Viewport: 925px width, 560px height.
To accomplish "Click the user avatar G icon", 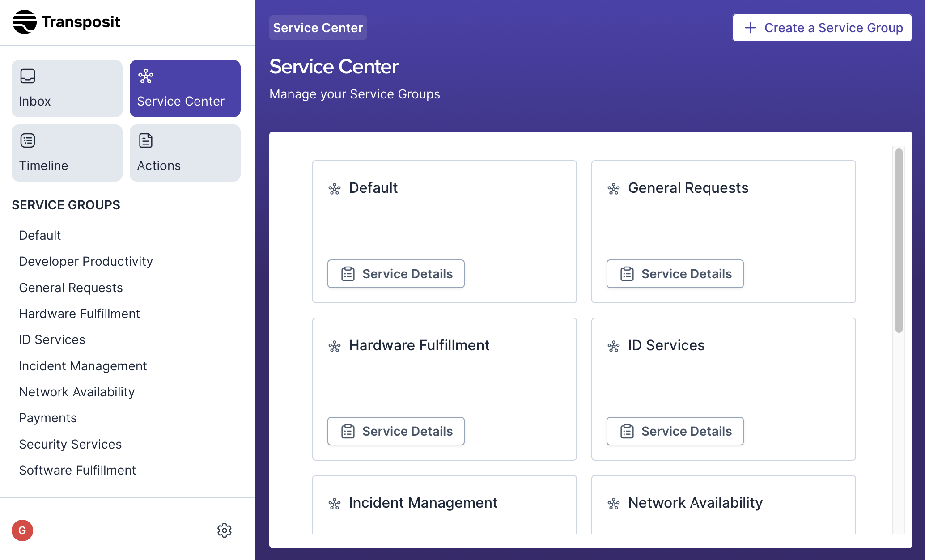I will pyautogui.click(x=22, y=530).
